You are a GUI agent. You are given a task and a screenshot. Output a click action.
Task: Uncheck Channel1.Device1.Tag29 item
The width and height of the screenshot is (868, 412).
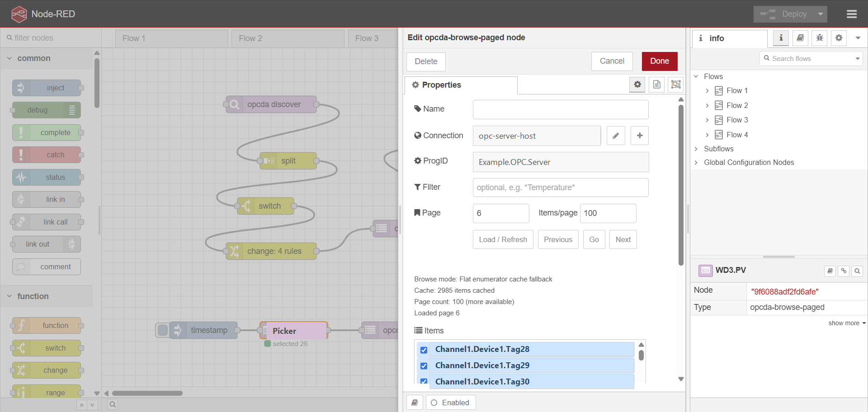coord(424,366)
